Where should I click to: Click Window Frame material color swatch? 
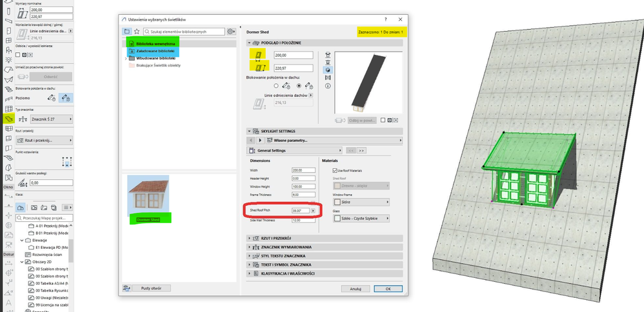coord(337,202)
